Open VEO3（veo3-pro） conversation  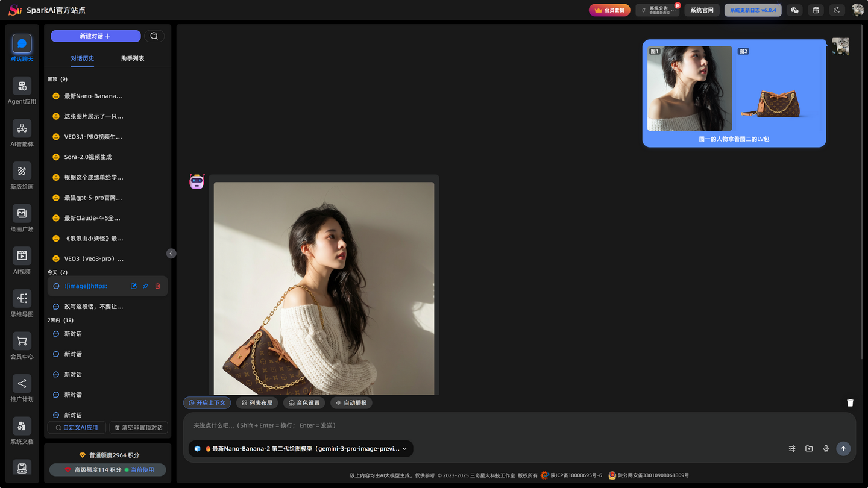click(x=107, y=258)
